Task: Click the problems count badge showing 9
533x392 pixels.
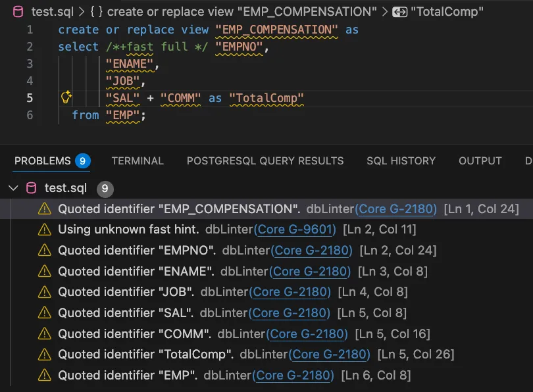Action: 82,160
